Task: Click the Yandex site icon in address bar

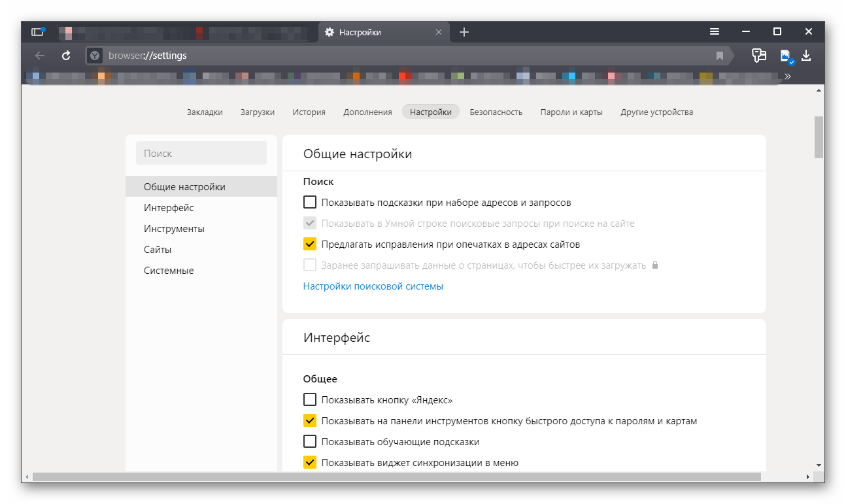Action: pos(95,56)
